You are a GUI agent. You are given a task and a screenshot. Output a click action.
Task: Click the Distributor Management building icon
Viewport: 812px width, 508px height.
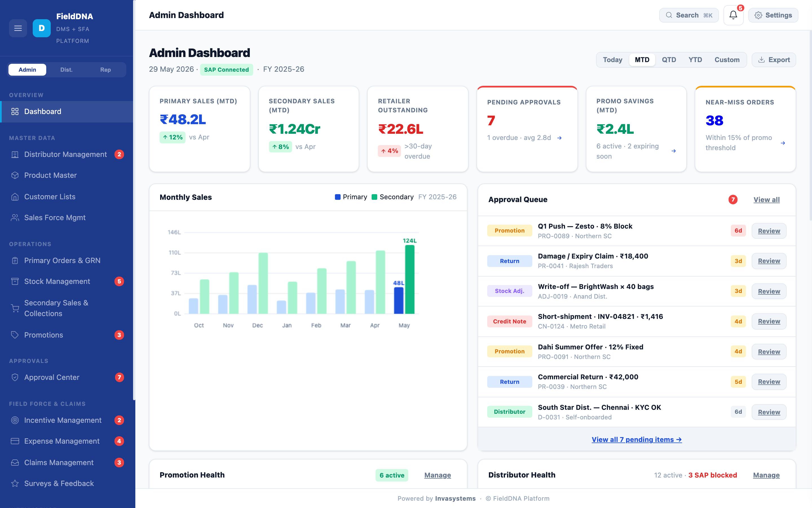15,155
